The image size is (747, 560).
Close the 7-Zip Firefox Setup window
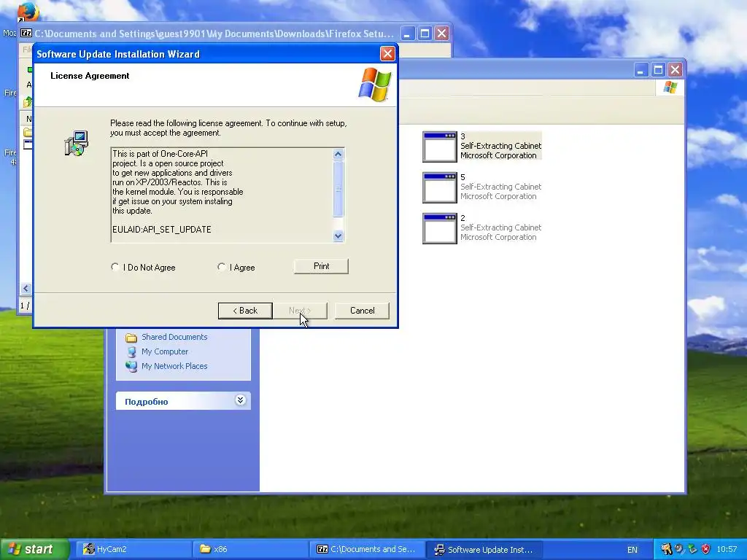click(441, 34)
